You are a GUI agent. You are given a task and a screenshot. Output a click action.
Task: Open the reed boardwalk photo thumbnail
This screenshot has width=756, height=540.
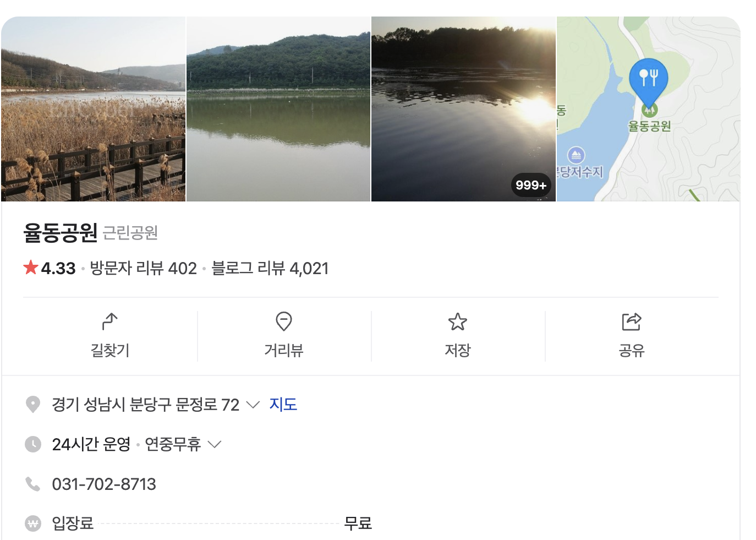94,108
